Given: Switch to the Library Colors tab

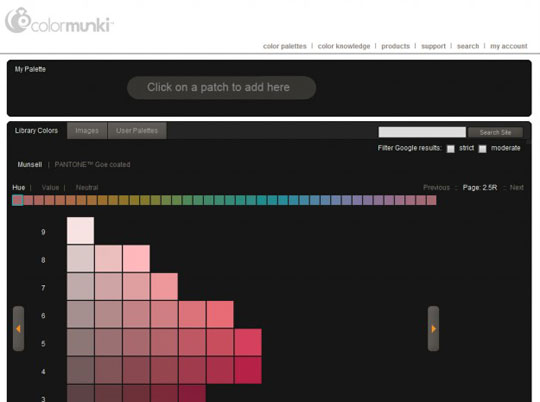Looking at the screenshot, I should pos(36,131).
